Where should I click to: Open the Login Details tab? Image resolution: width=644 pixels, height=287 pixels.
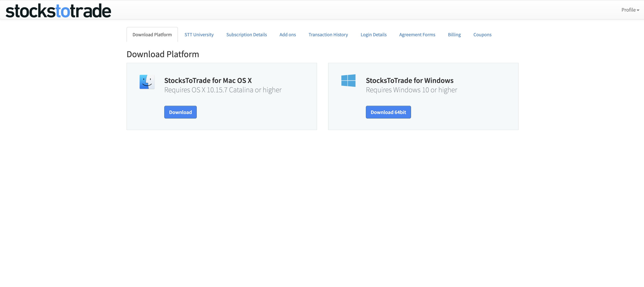[x=374, y=35]
